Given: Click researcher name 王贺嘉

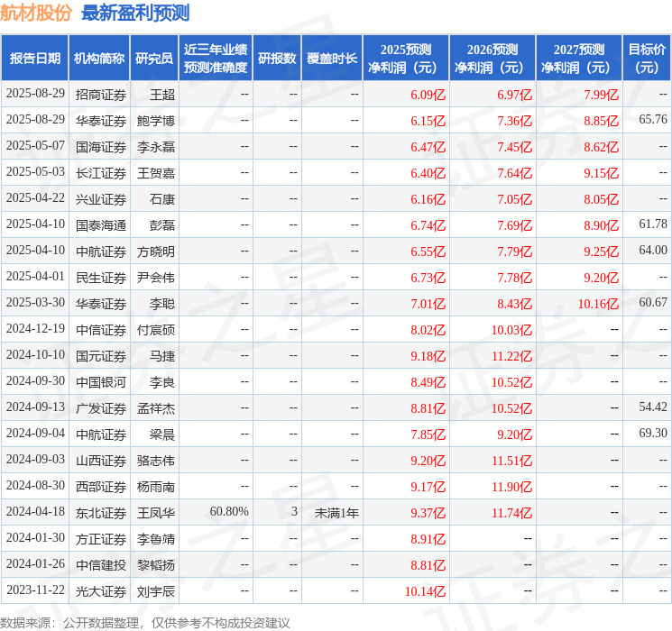Looking at the screenshot, I should [x=156, y=173].
